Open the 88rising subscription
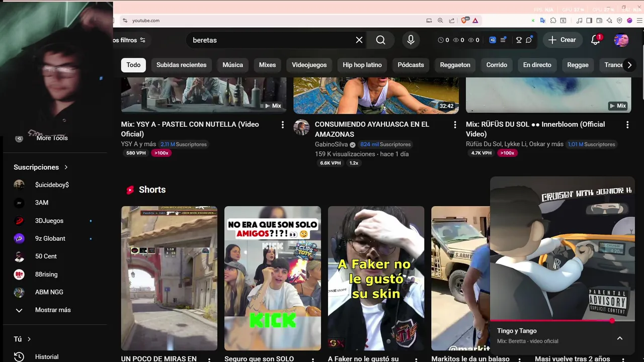The width and height of the screenshot is (644, 362). (x=46, y=274)
